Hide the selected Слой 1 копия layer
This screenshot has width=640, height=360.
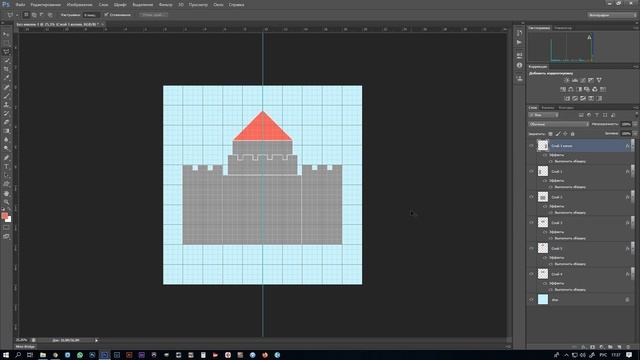click(531, 145)
